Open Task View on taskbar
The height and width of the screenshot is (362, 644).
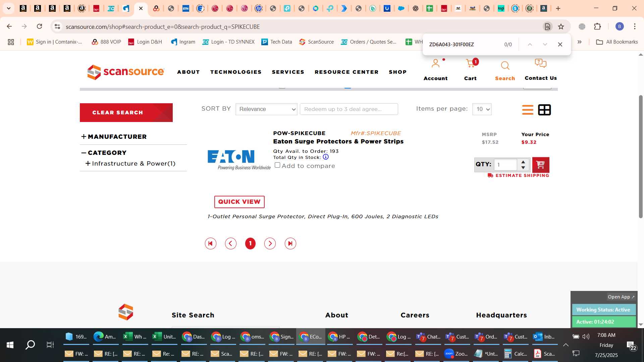click(x=50, y=345)
